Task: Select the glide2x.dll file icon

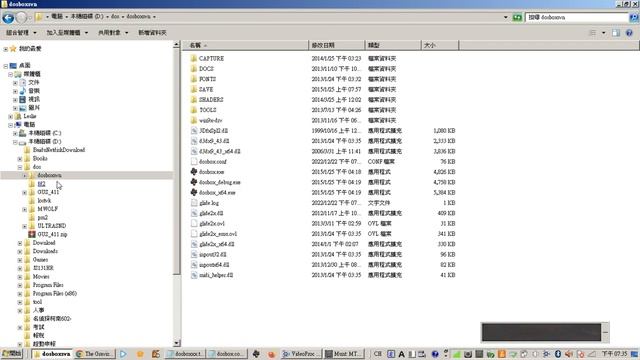Action: point(194,213)
